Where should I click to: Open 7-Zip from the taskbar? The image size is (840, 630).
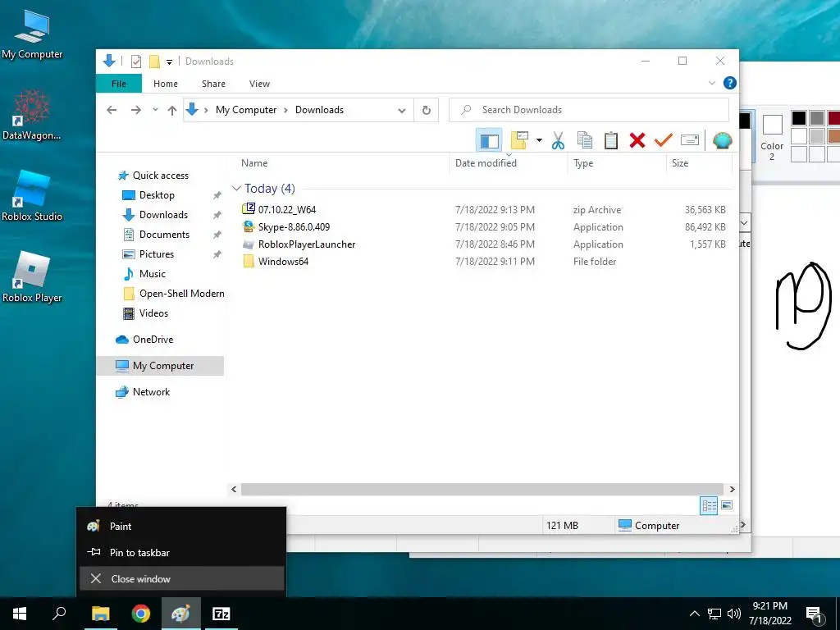pos(221,614)
